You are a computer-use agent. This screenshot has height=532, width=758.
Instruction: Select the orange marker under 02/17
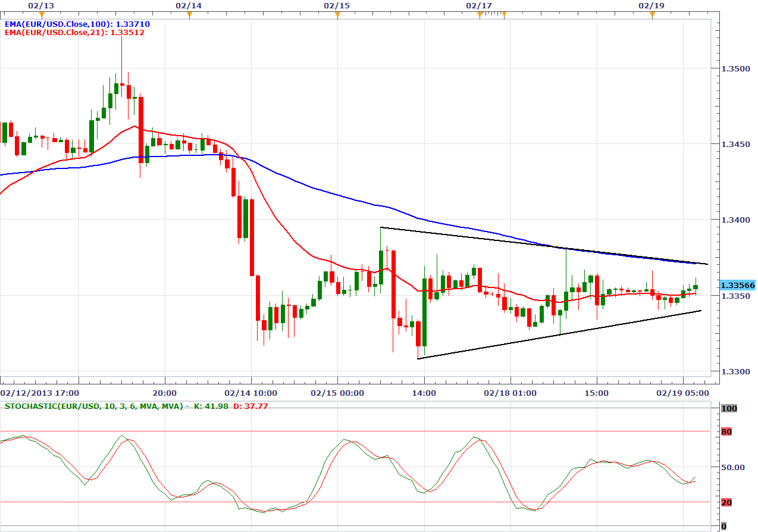[480, 14]
